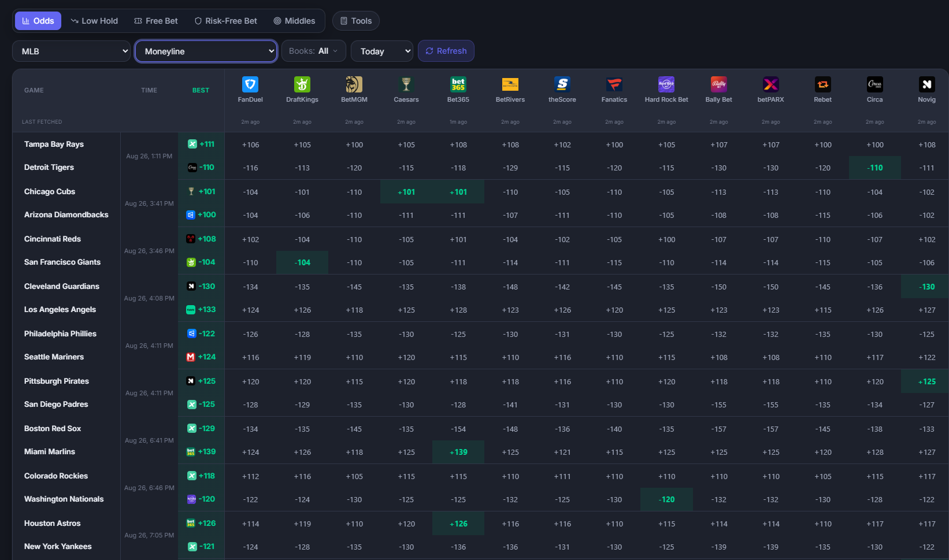
Task: Click highlighted +139 Bet365 odds for Miami Marlins
Action: 458,452
